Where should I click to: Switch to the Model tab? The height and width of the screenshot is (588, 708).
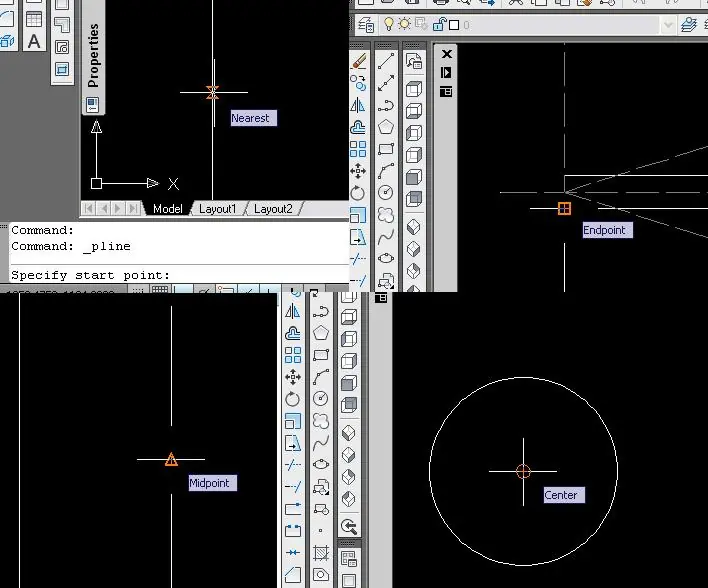coord(168,209)
